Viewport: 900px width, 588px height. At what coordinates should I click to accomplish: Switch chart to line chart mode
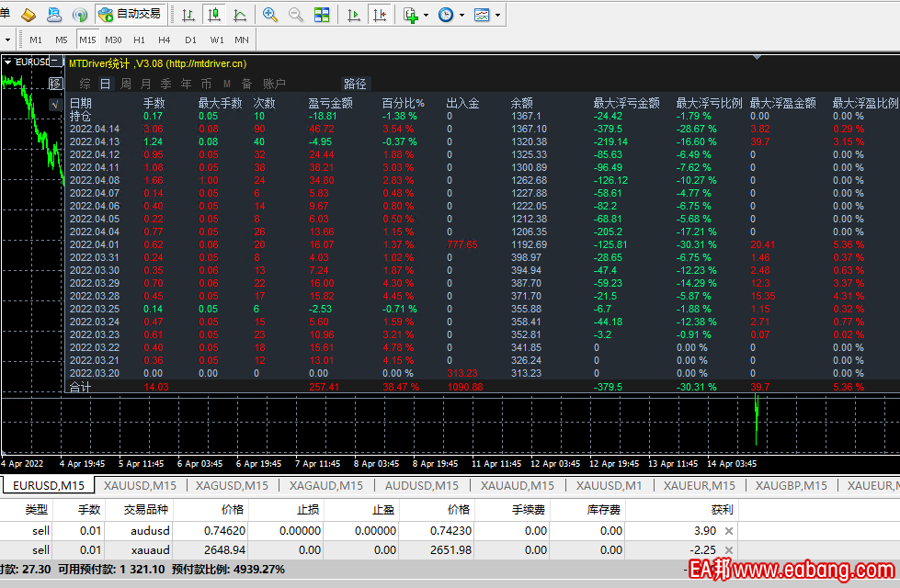coord(240,15)
